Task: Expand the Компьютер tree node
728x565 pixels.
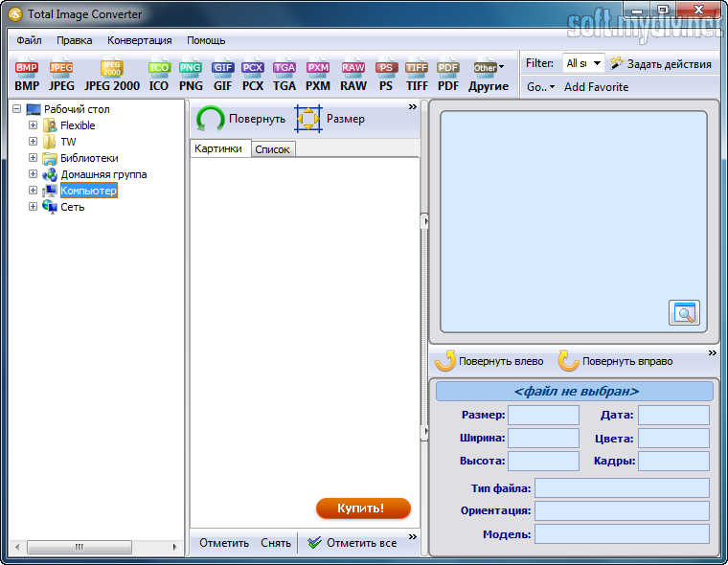Action: tap(33, 191)
